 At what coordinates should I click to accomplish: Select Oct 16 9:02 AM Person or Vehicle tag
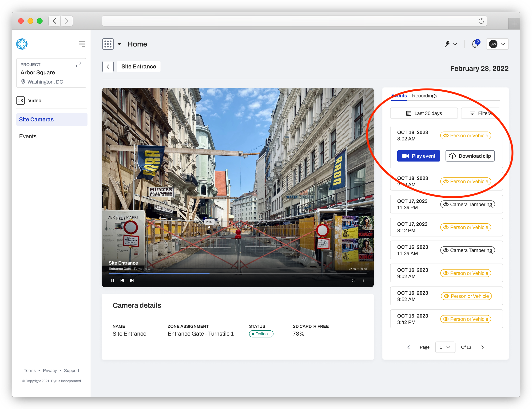click(x=465, y=273)
